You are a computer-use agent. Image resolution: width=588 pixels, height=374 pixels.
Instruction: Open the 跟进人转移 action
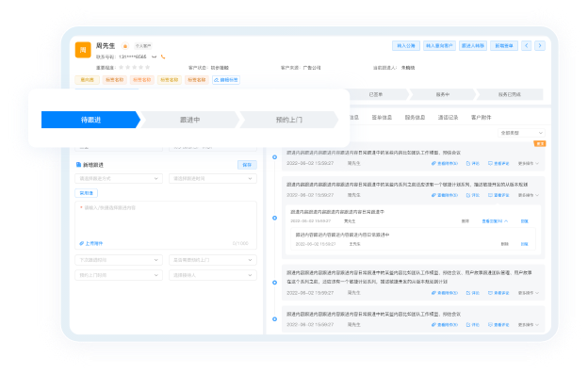click(472, 46)
